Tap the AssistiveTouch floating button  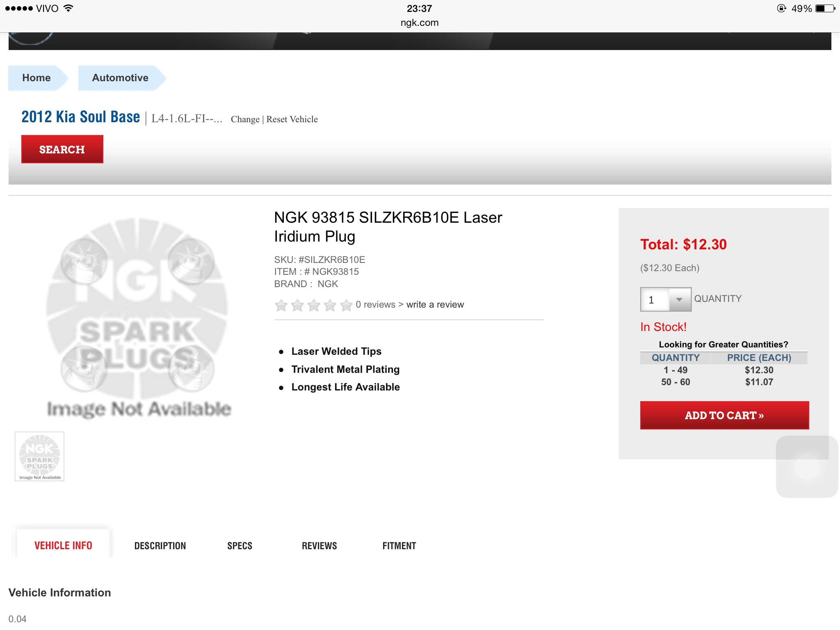point(806,466)
